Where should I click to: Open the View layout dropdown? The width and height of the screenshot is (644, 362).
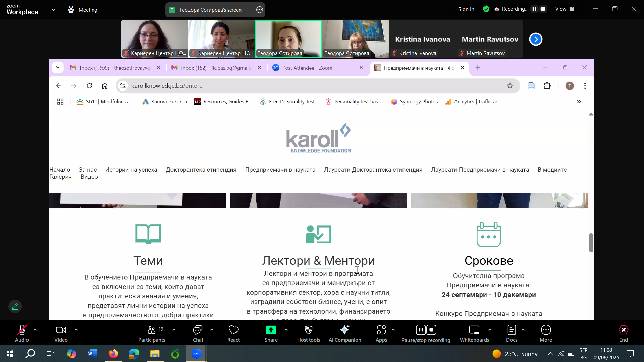point(565,9)
